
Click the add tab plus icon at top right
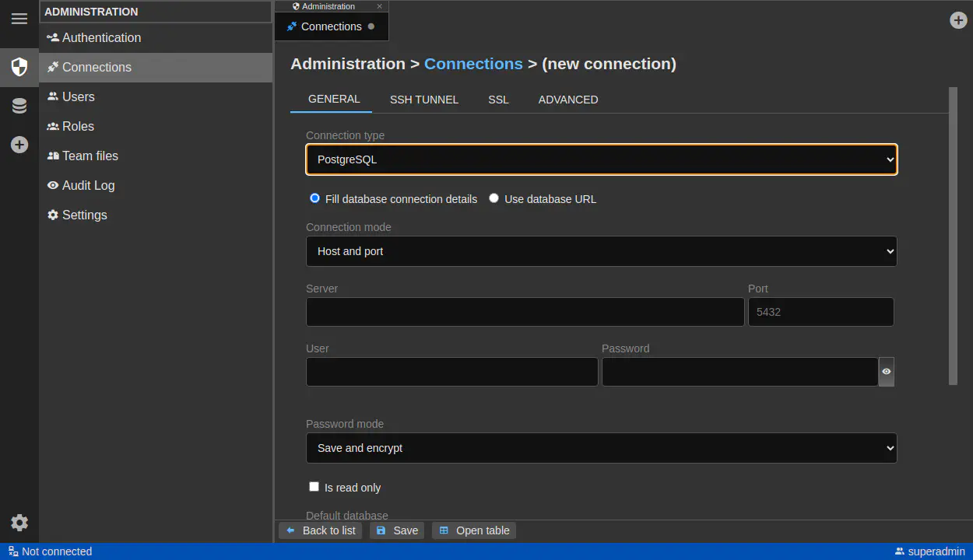(x=958, y=20)
